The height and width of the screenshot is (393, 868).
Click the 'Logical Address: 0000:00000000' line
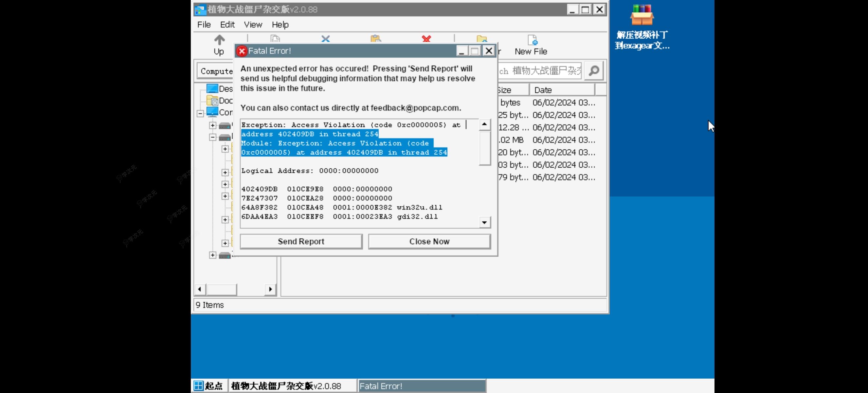coord(310,171)
